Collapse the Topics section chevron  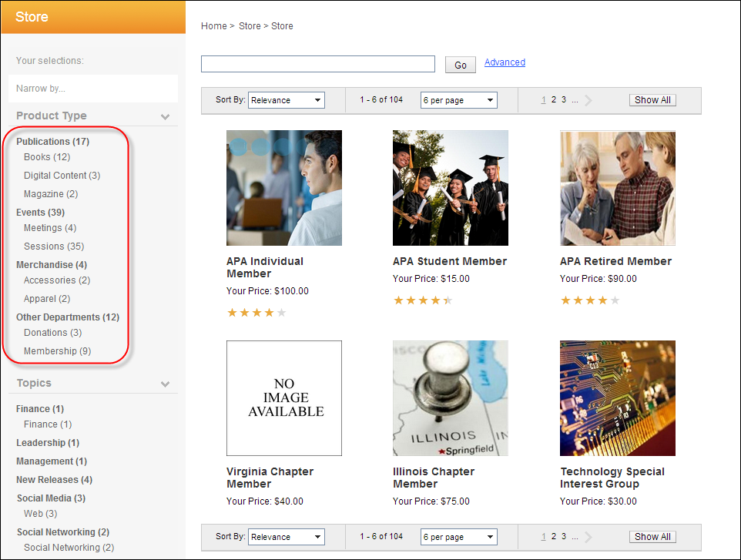(x=165, y=384)
